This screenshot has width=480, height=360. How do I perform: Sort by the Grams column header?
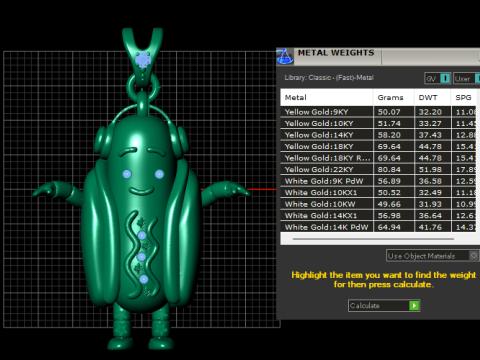pyautogui.click(x=394, y=98)
